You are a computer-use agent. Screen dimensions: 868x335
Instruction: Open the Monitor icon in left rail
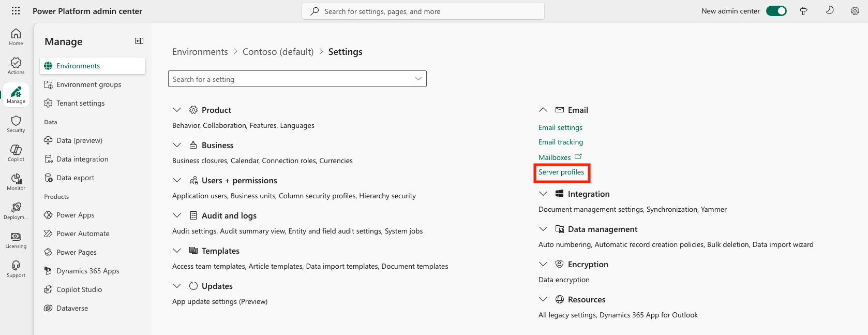click(16, 182)
